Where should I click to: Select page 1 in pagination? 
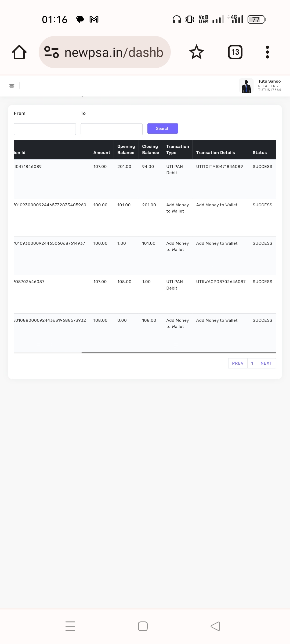pyautogui.click(x=252, y=363)
